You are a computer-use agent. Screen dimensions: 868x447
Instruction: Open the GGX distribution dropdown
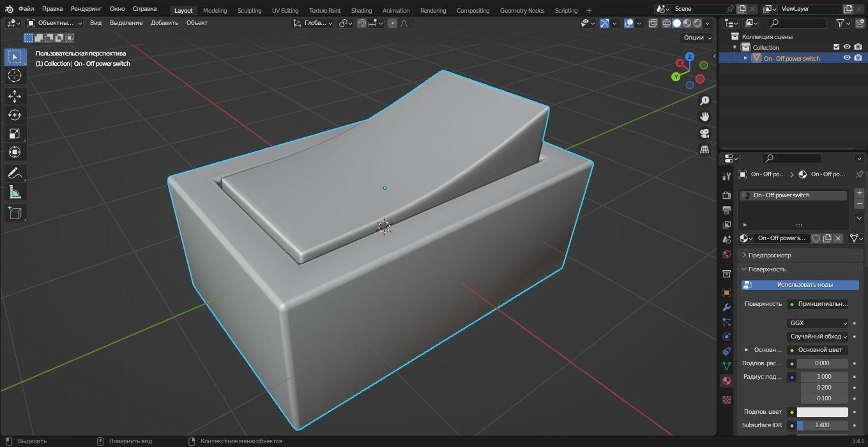(818, 323)
